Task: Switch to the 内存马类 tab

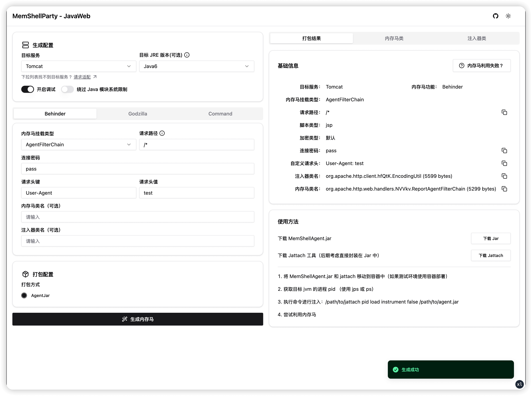Action: pyautogui.click(x=394, y=38)
